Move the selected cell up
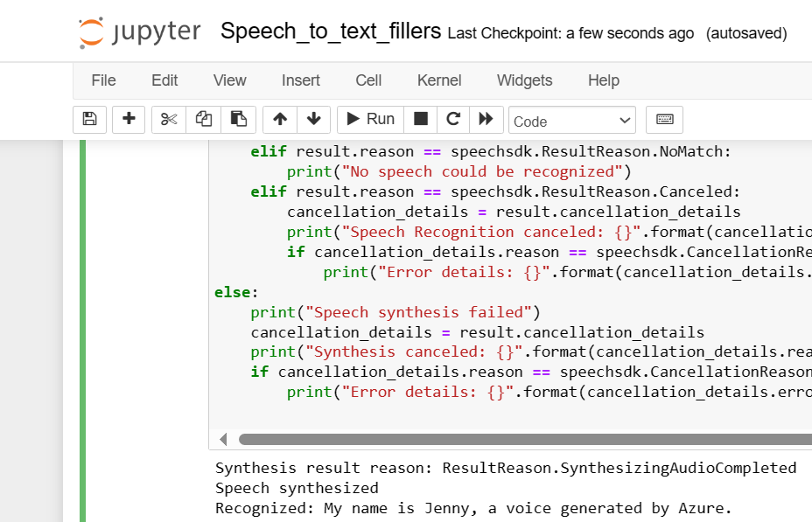The image size is (812, 522). pos(277,120)
